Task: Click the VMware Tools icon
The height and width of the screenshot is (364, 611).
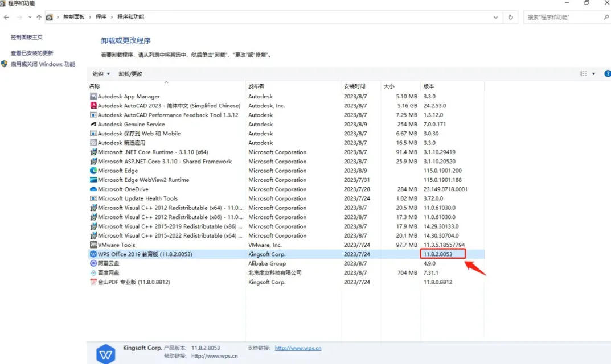Action: point(93,245)
